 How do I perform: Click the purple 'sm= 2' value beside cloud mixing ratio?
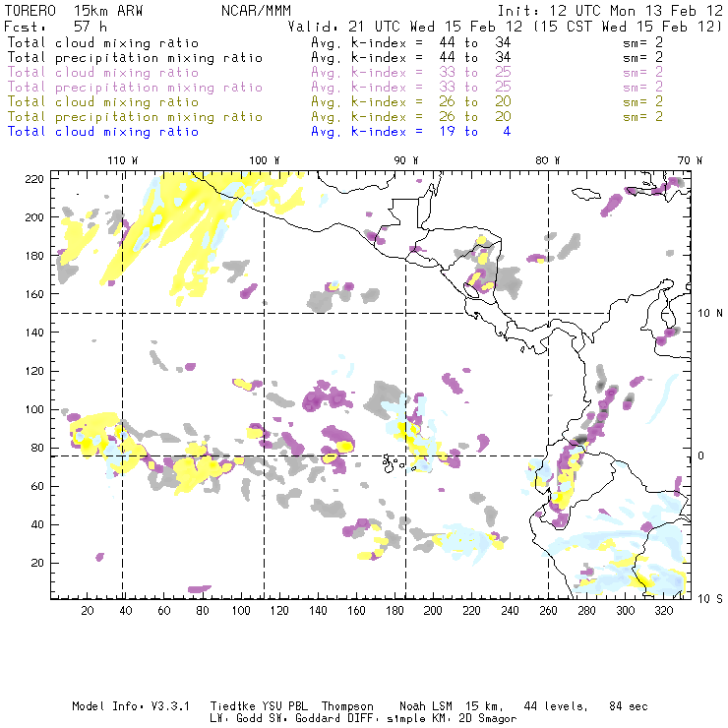642,73
